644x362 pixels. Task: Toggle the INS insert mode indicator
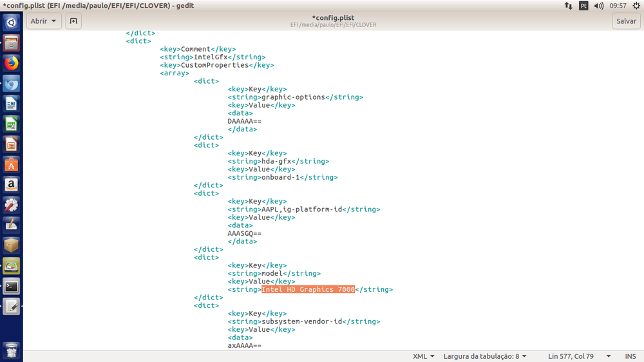click(x=630, y=356)
